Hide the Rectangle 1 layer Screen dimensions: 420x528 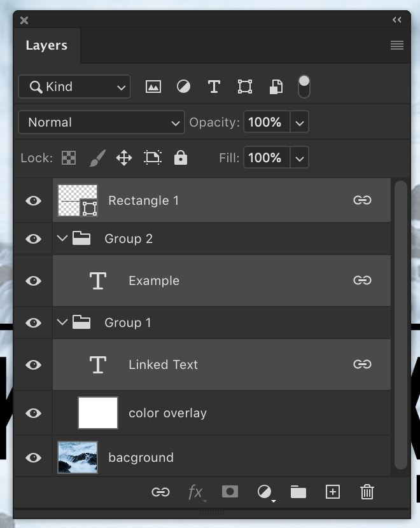33,201
